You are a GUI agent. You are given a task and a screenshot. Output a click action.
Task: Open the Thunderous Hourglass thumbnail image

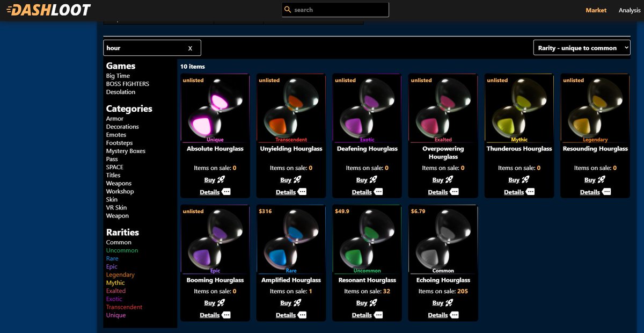pos(519,108)
